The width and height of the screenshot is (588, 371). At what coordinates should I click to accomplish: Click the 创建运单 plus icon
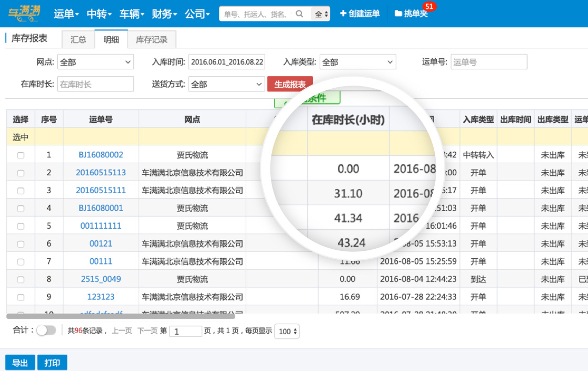point(343,14)
